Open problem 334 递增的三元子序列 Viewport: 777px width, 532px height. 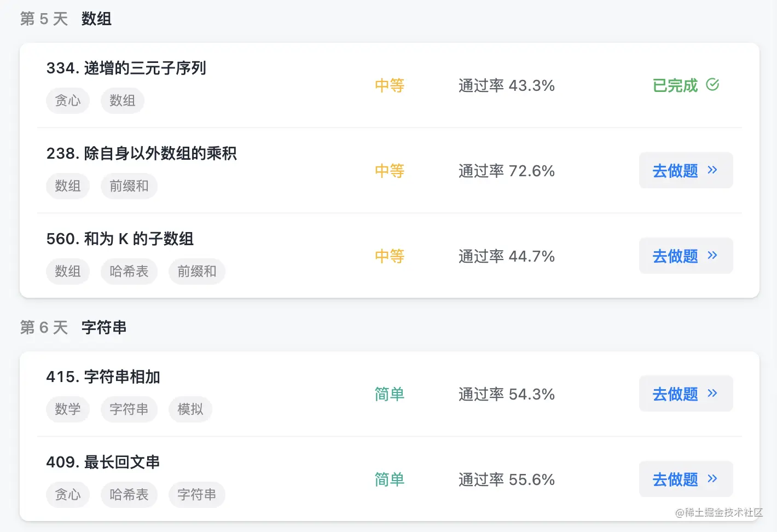coord(126,68)
